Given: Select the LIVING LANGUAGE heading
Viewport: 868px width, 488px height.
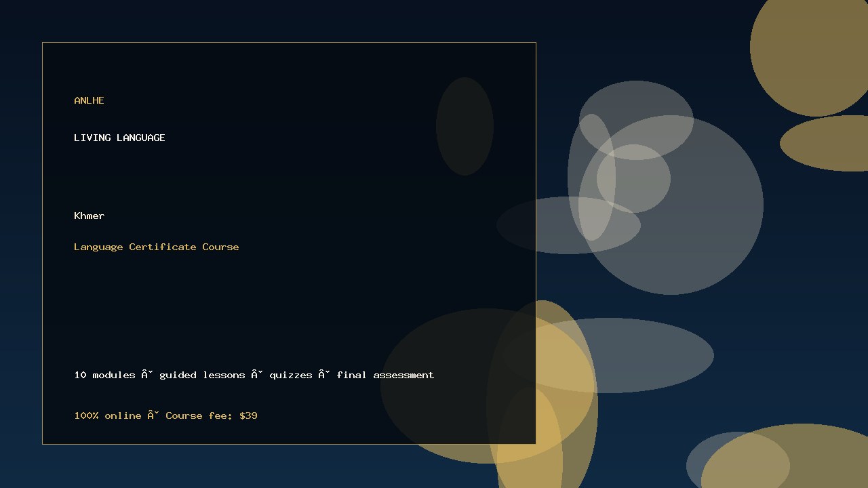Looking at the screenshot, I should point(119,138).
